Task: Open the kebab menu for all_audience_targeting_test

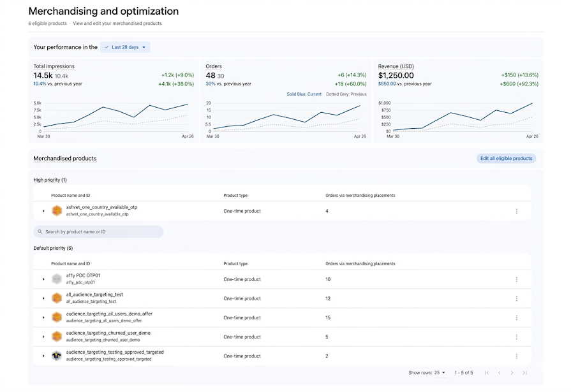Action: (x=516, y=298)
